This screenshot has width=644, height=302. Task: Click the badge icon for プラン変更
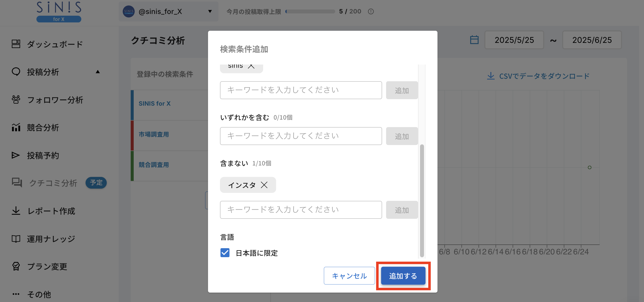[x=16, y=266]
